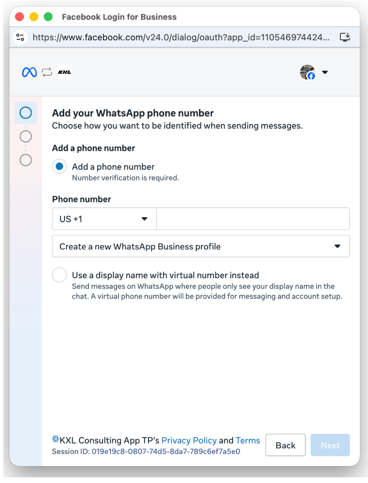Image resolution: width=368 pixels, height=483 pixels.
Task: Open site settings icon in address bar
Action: tap(20, 37)
